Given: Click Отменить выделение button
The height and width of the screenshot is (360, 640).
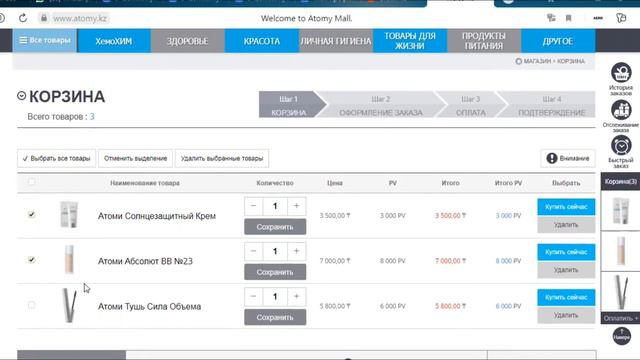Looking at the screenshot, I should pos(136,158).
